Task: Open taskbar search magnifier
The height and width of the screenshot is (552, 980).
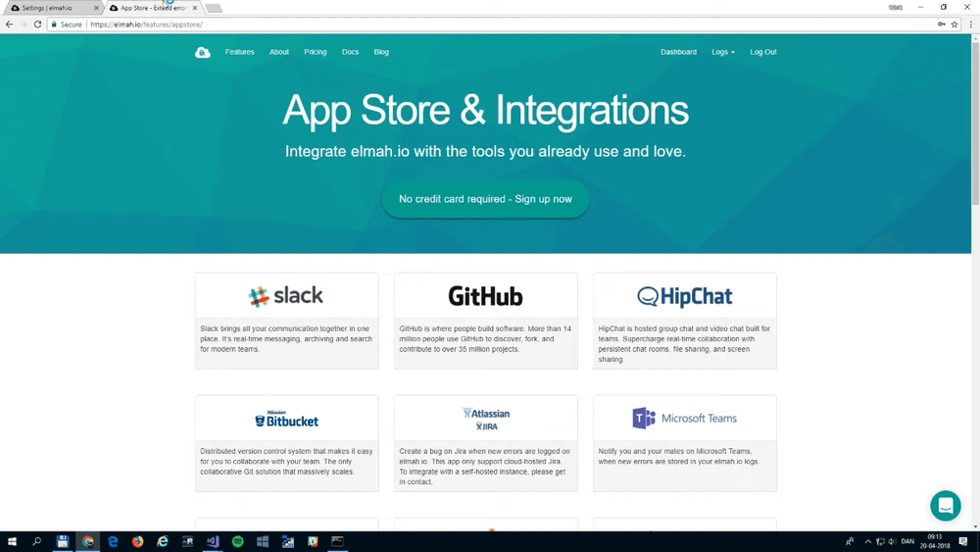Action: coord(37,541)
